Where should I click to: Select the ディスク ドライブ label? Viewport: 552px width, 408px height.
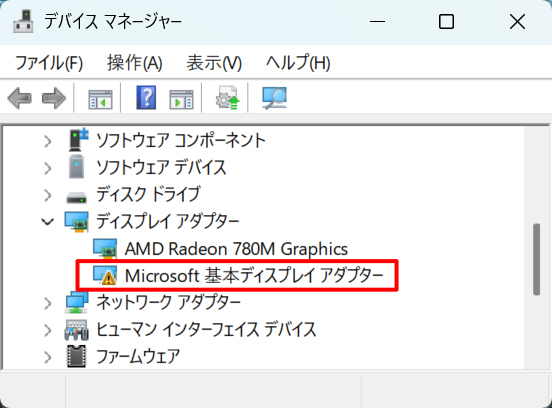148,194
